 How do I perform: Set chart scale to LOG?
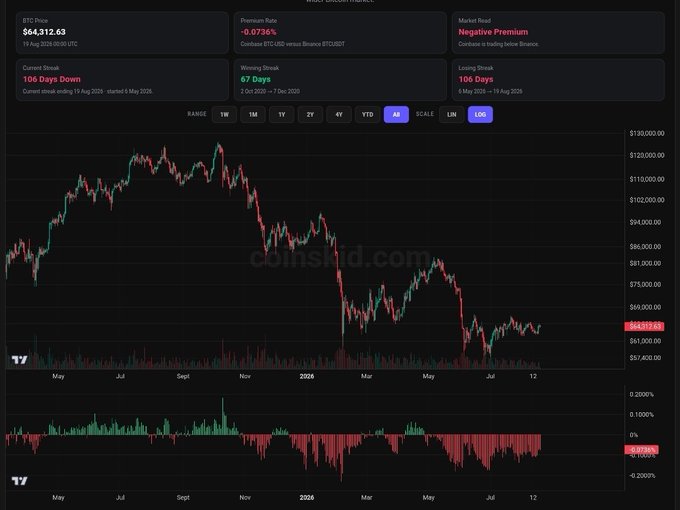click(480, 114)
